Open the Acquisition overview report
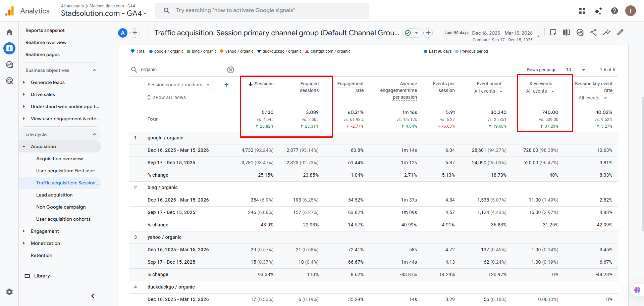 click(x=59, y=159)
